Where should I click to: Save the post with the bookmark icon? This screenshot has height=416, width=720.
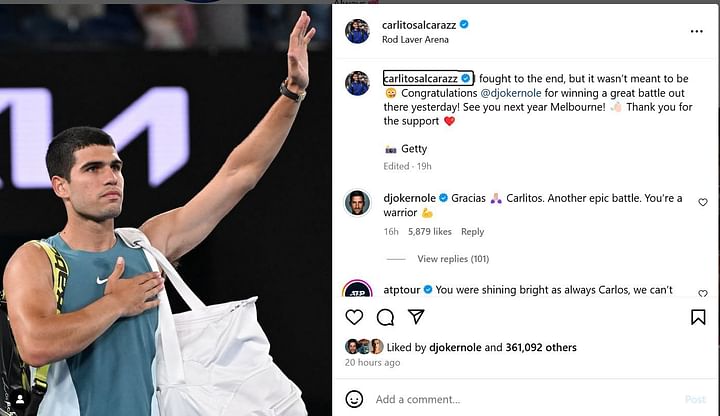coord(698,317)
